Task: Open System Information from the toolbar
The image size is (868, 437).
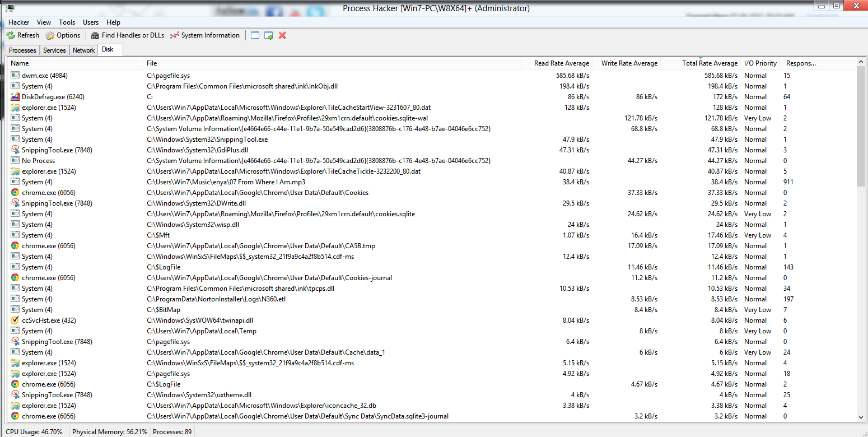Action: (x=205, y=35)
